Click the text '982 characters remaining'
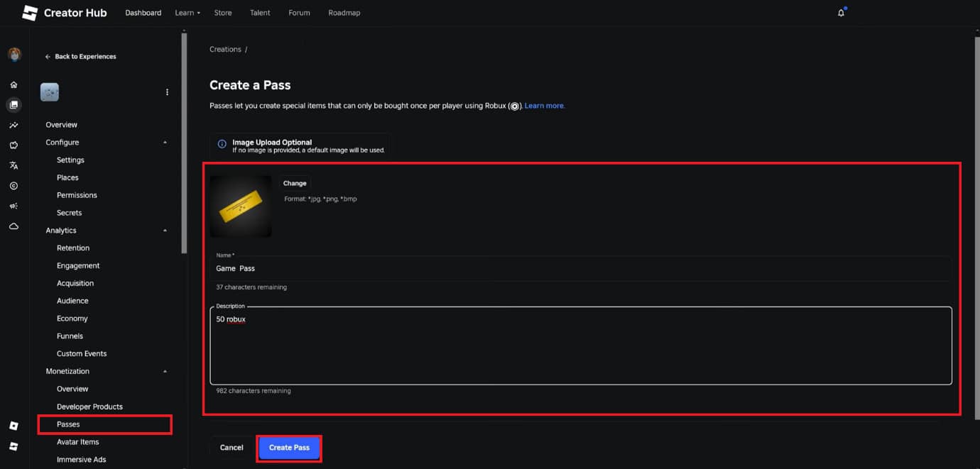Screen dimensions: 980x469 [254, 391]
